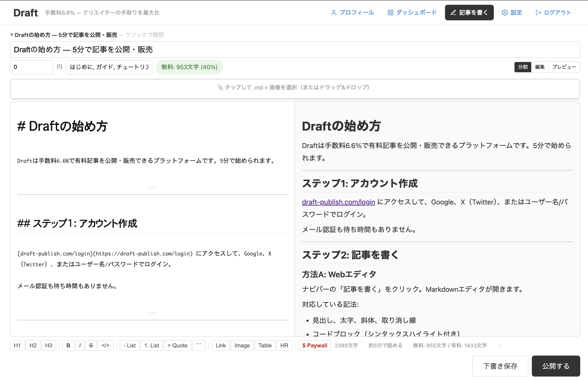Viewport: 588px width, 380px height.
Task: Click the Draft logo
Action: [x=26, y=13]
